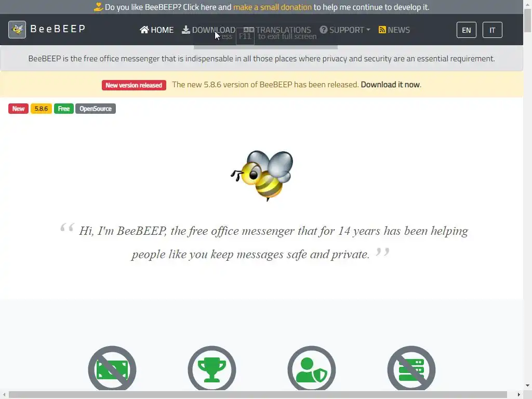Click the horizontal scrollbar right arrow
Viewport: 532px width, 399px height.
[x=519, y=395]
